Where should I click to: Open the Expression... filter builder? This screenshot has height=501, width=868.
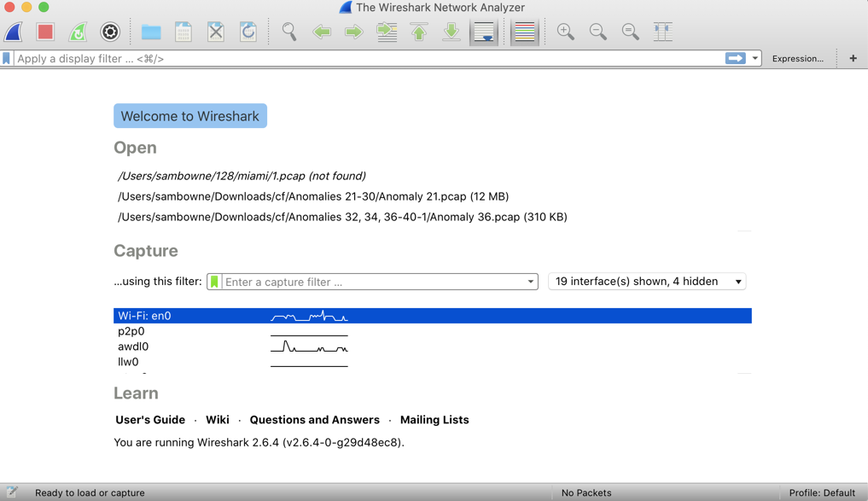(x=798, y=58)
